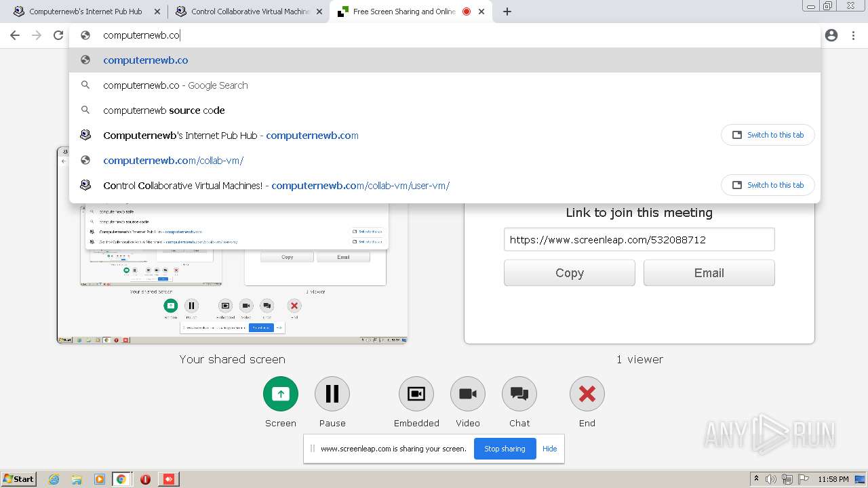Image resolution: width=868 pixels, height=488 pixels.
Task: Switch to tab for Internet Pub Hub suggestion
Action: [768, 135]
